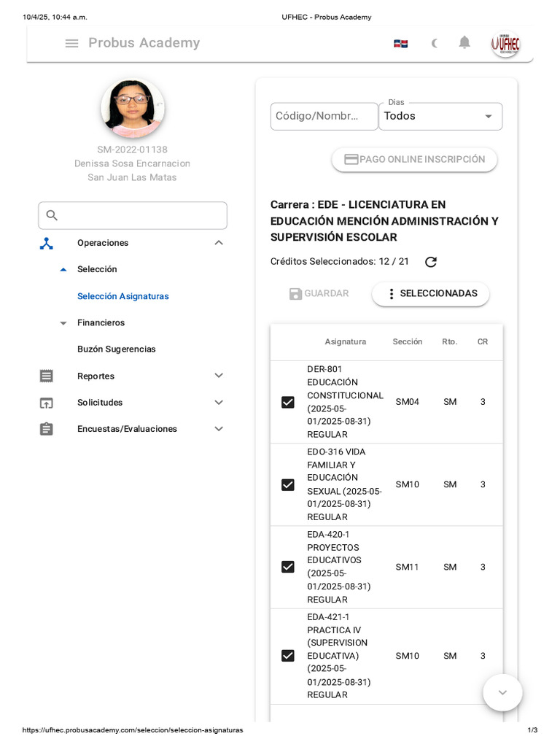The height and width of the screenshot is (747, 560).
Task: Click the UFHEC logo in header
Action: point(505,44)
